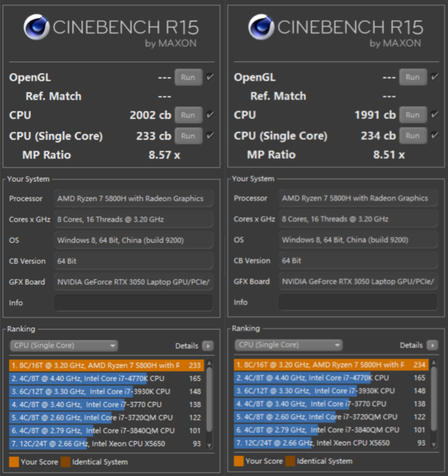Run CPU Single Core test in left panel
Image resolution: width=448 pixels, height=476 pixels.
pos(188,136)
